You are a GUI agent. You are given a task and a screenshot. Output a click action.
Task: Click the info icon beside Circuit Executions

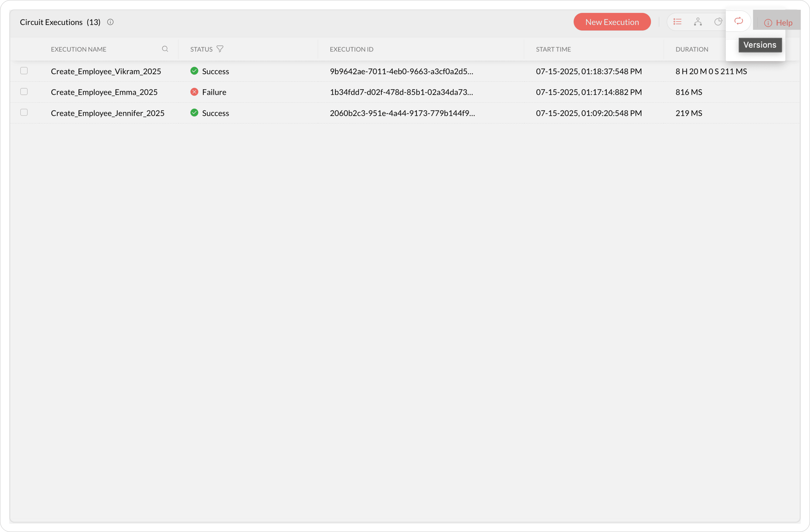pos(110,22)
